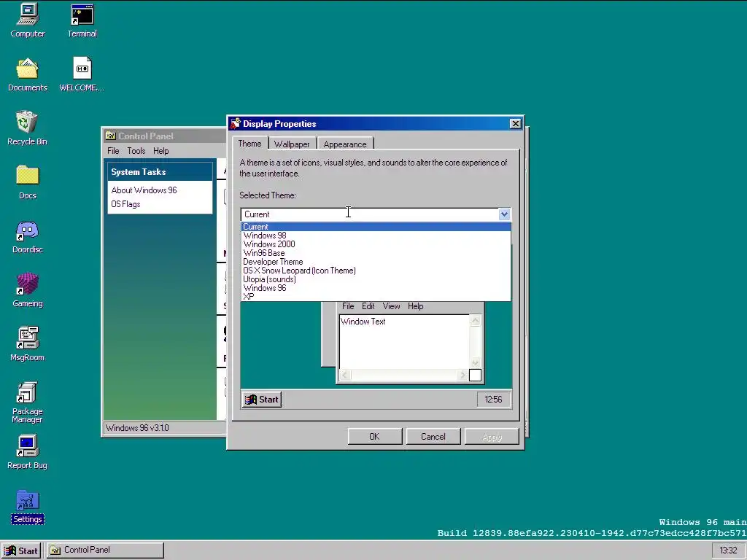Choose the Utopia (sounds) theme option
The image size is (747, 560).
point(376,279)
